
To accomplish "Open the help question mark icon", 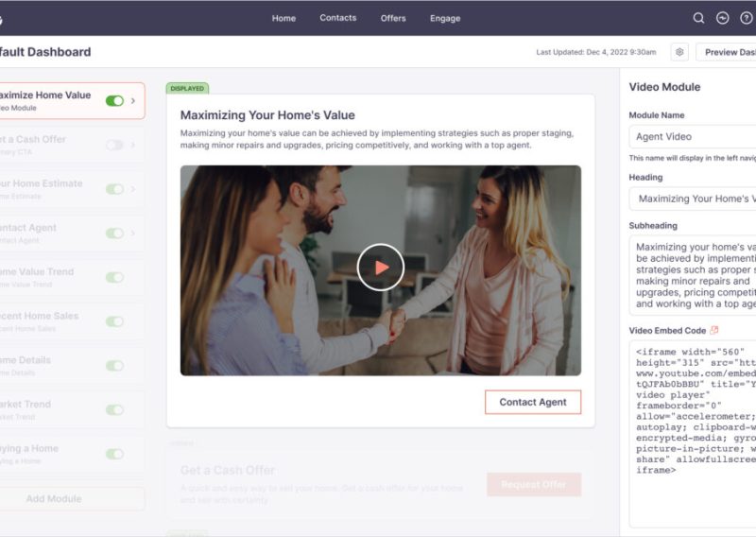I will tap(747, 18).
